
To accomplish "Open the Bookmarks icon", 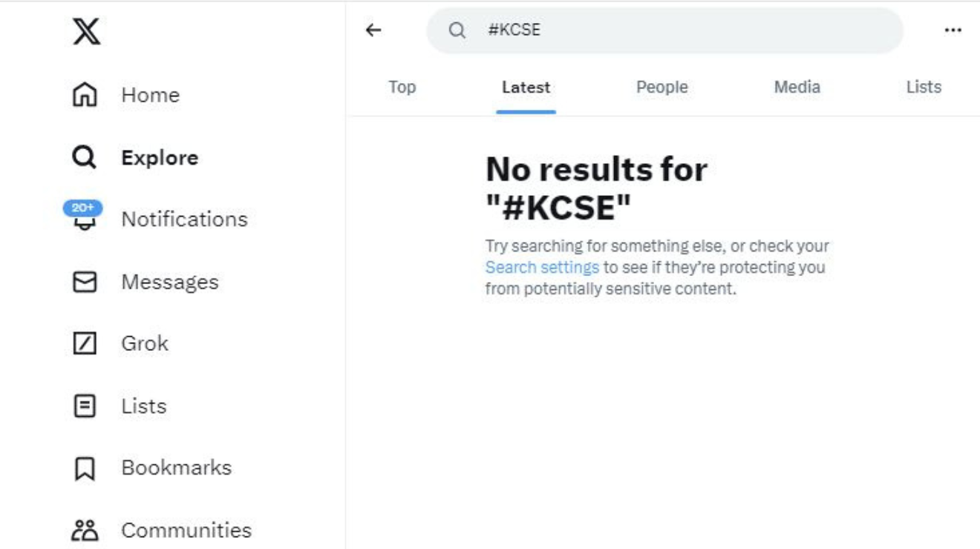I will pyautogui.click(x=85, y=468).
